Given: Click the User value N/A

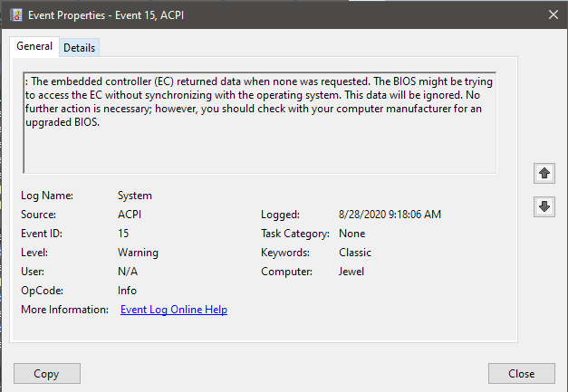Looking at the screenshot, I should click(128, 272).
